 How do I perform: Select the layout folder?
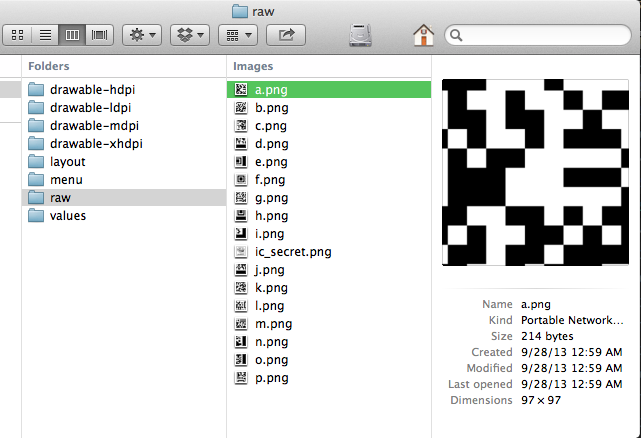[x=68, y=162]
